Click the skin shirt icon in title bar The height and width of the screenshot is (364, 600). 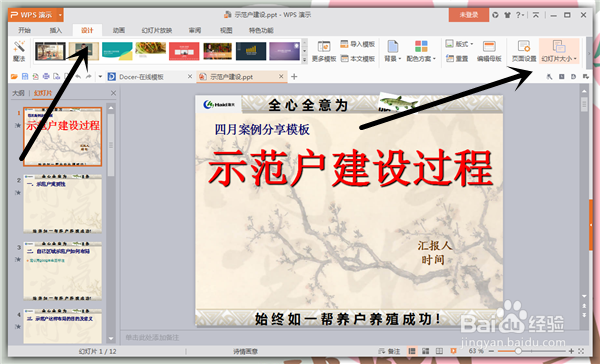point(507,15)
